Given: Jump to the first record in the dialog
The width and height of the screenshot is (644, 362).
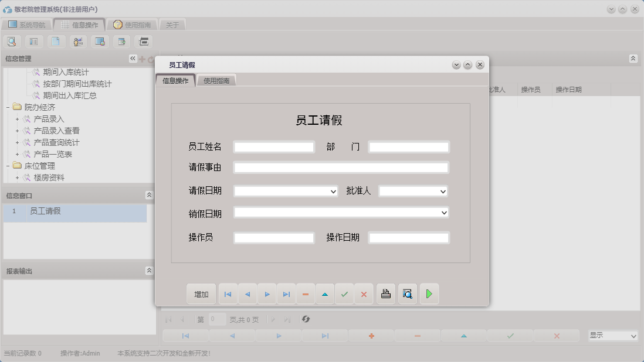Looking at the screenshot, I should [x=228, y=293].
